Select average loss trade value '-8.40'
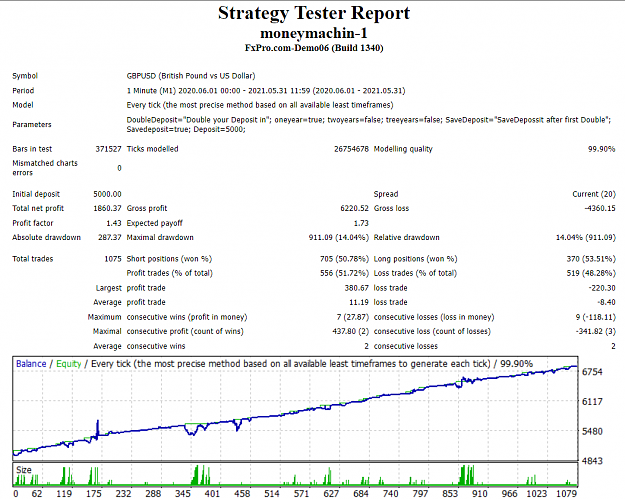The height and width of the screenshot is (499, 625). [606, 303]
